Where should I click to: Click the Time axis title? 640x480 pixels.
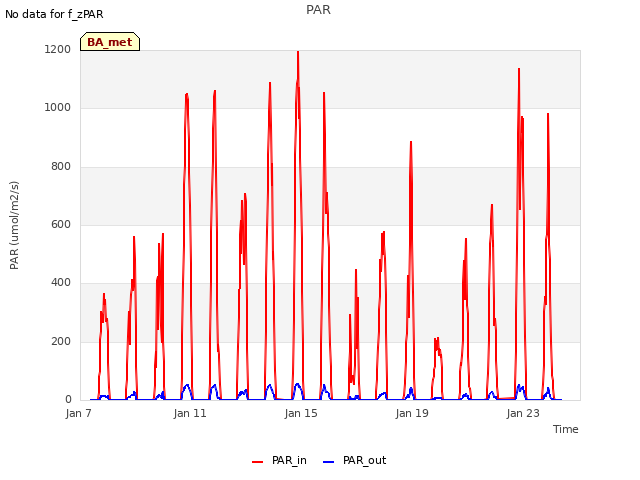566,429
